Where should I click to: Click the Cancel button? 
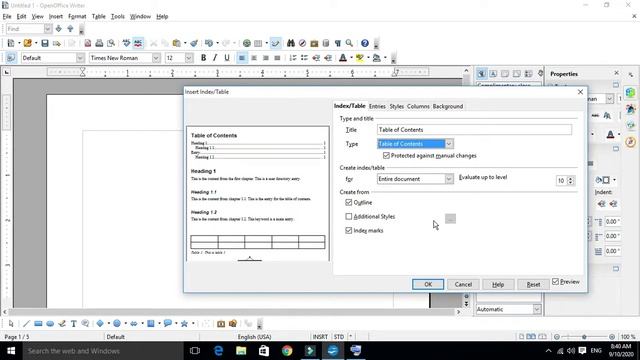click(463, 284)
